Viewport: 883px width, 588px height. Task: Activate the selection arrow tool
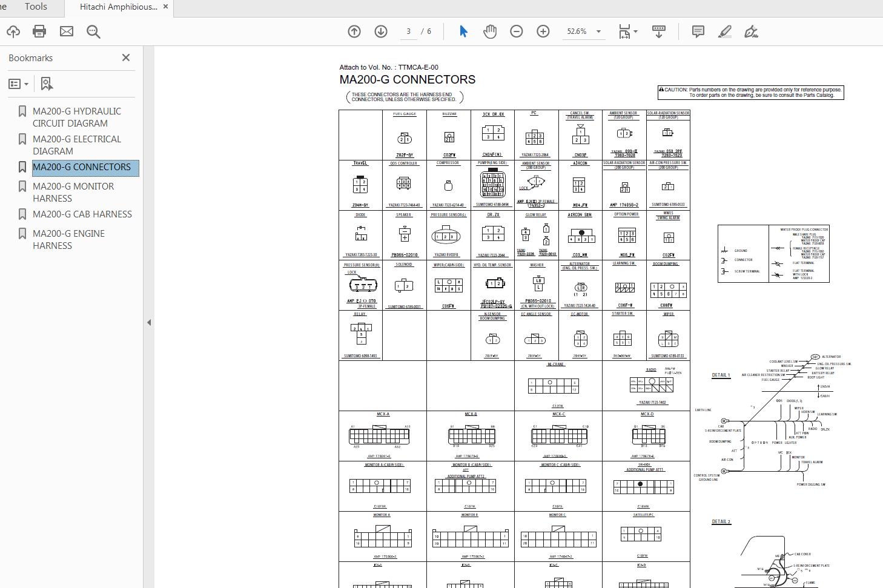(463, 31)
